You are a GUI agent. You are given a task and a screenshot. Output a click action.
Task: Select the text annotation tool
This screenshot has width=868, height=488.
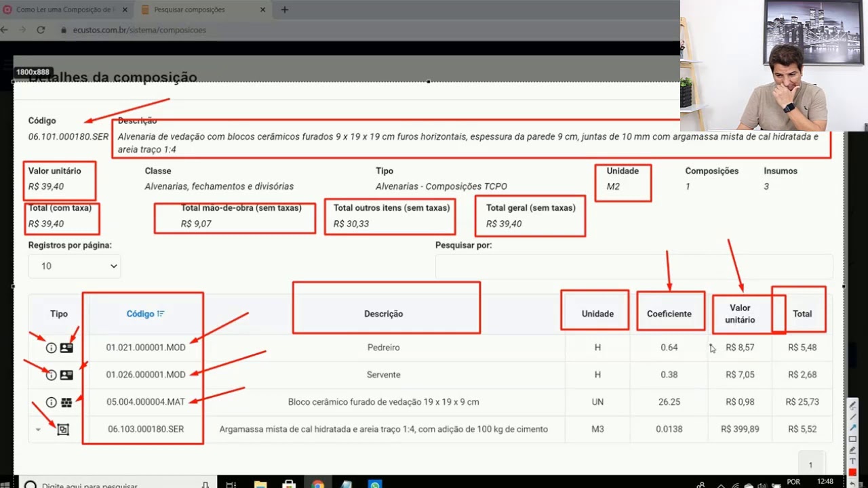(853, 461)
